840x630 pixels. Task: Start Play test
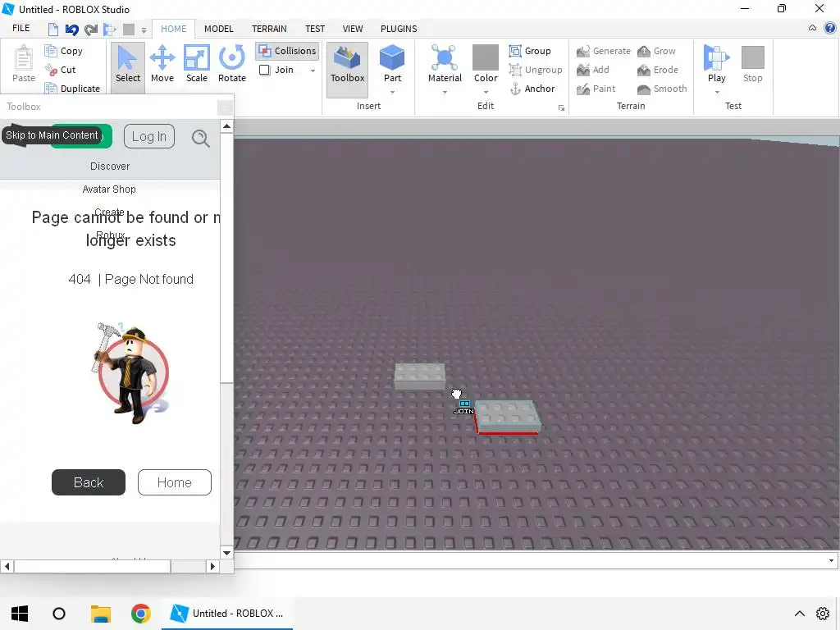[716, 64]
